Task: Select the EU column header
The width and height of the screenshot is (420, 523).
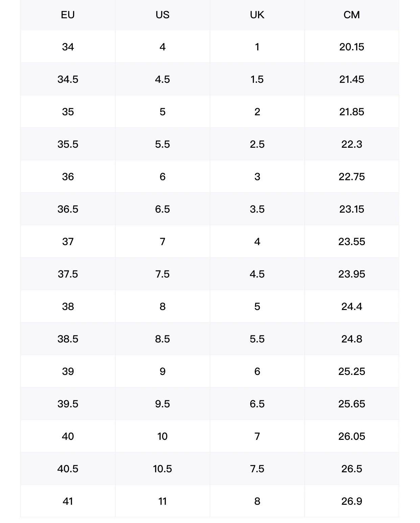Action: click(68, 15)
